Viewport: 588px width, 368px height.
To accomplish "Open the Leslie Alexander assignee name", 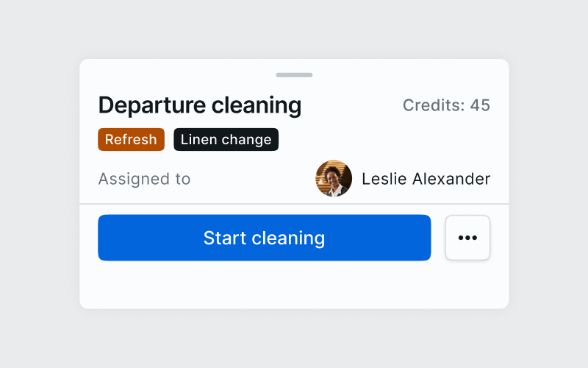I will pyautogui.click(x=426, y=179).
